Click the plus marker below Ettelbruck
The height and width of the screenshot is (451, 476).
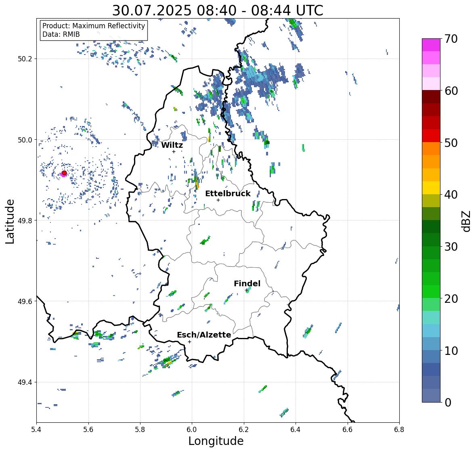coord(218,200)
